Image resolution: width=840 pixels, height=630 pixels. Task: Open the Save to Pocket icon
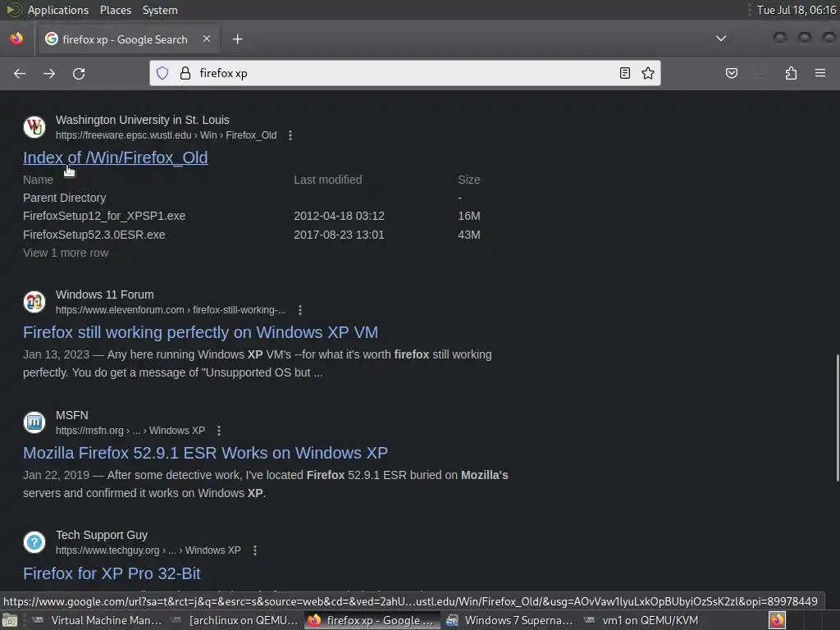coord(731,73)
